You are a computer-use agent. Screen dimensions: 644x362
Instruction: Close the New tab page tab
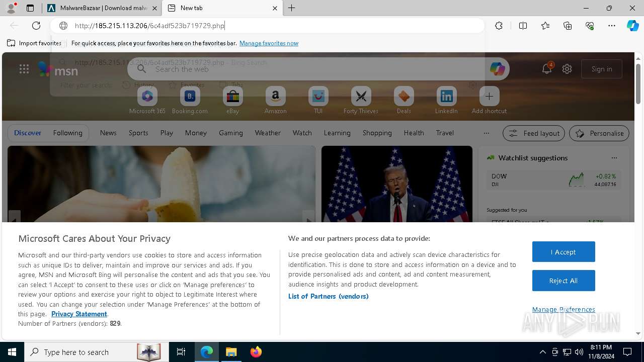[275, 8]
